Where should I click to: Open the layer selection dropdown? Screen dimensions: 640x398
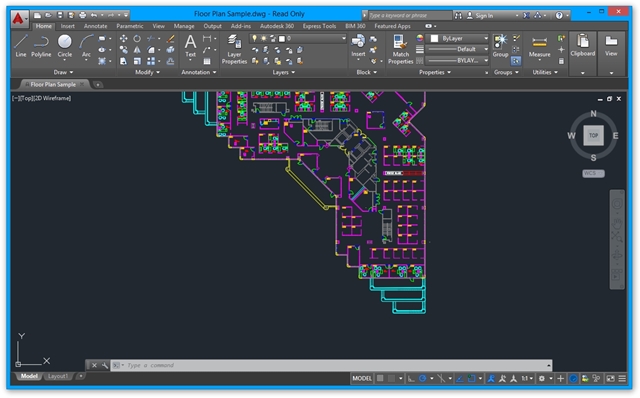pyautogui.click(x=298, y=38)
